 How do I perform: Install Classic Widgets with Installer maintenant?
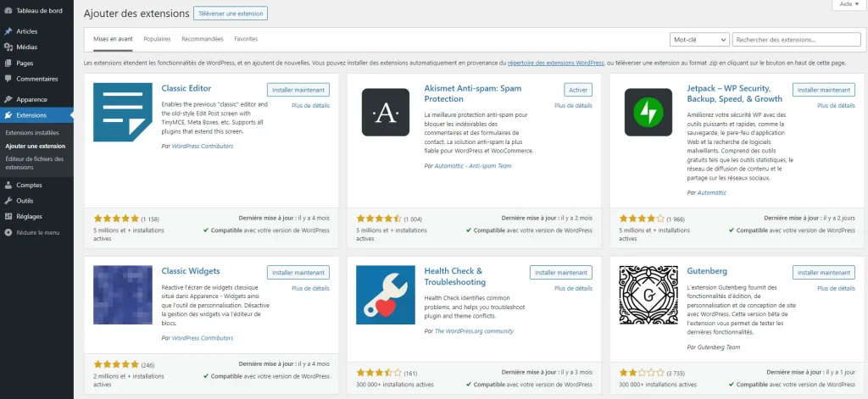298,272
